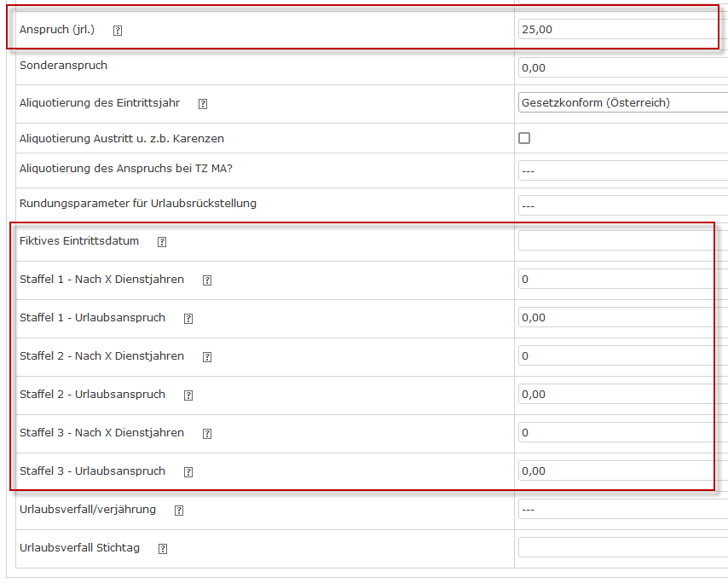Open Rundungsparameter für Urlaubsrückstellung dropdown
Image resolution: width=728 pixels, height=583 pixels.
622,206
